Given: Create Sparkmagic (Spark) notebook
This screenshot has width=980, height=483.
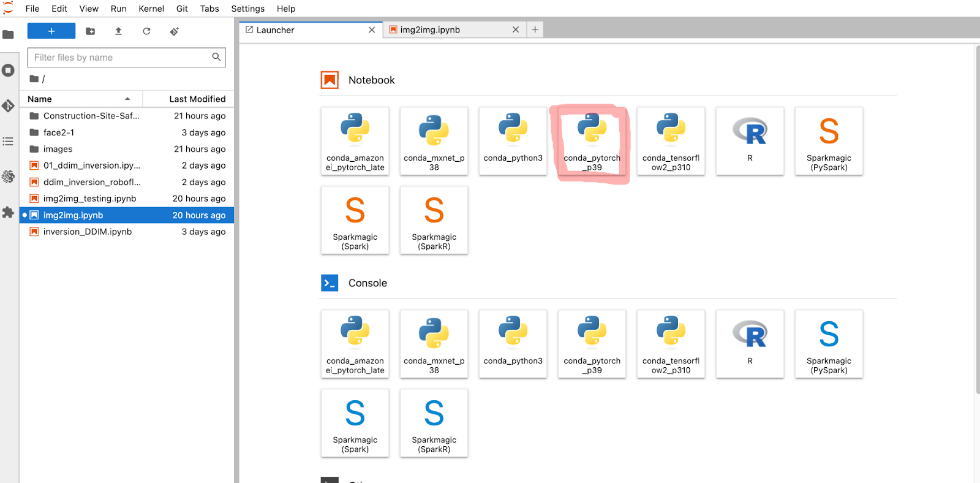Looking at the screenshot, I should click(x=355, y=221).
